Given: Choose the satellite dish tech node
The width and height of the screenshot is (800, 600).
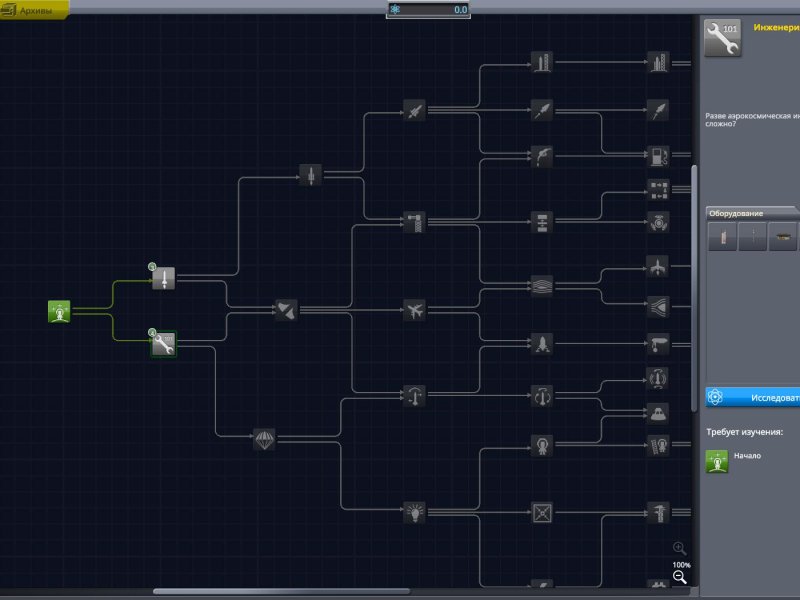Looking at the screenshot, I should click(x=286, y=311).
